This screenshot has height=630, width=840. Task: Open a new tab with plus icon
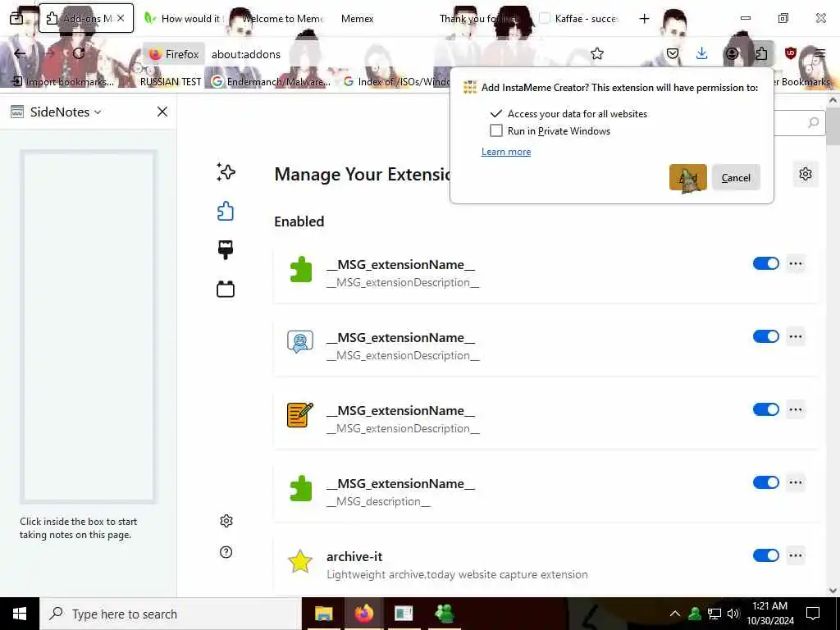coord(644,19)
